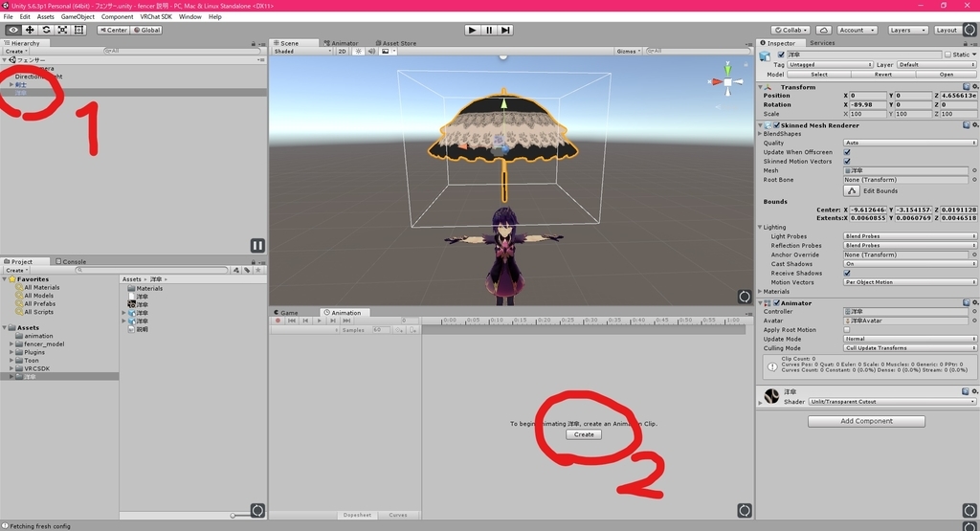
Task: Select the VRCSDK folder
Action: pos(37,368)
